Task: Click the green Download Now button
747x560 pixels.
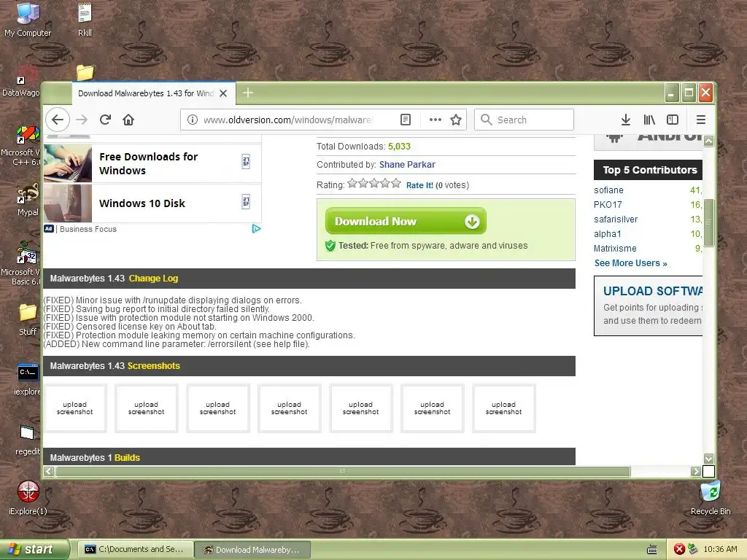Action: point(406,221)
